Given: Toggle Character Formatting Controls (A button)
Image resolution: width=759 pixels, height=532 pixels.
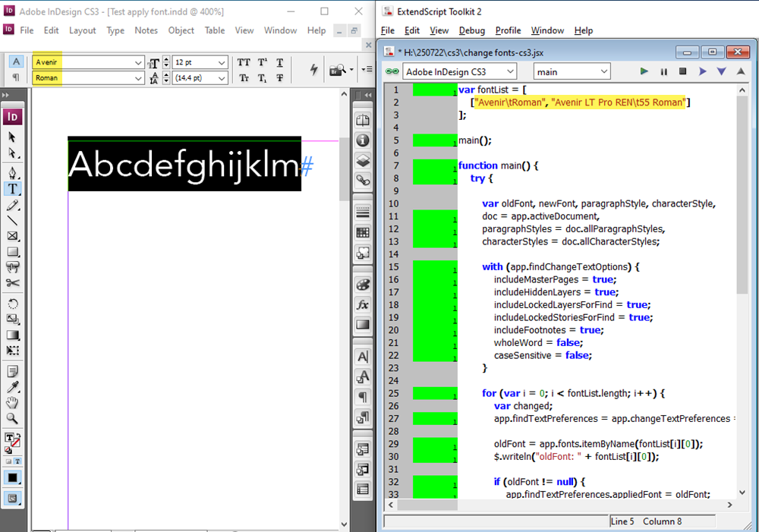Looking at the screenshot, I should [x=16, y=62].
